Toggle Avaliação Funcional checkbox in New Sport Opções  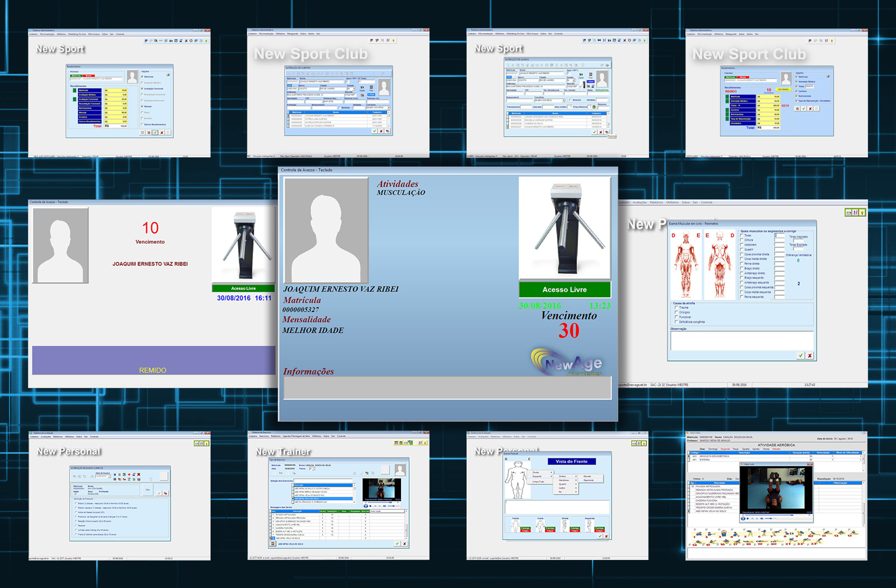point(142,88)
